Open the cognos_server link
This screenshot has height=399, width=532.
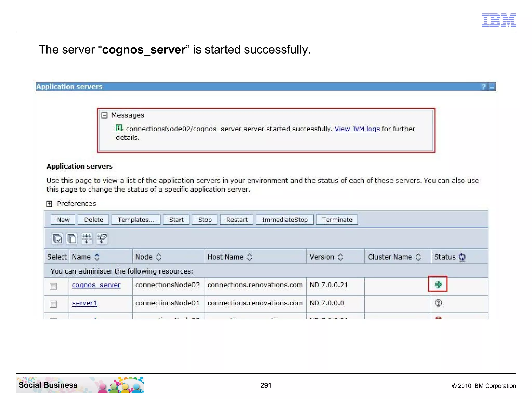96,285
